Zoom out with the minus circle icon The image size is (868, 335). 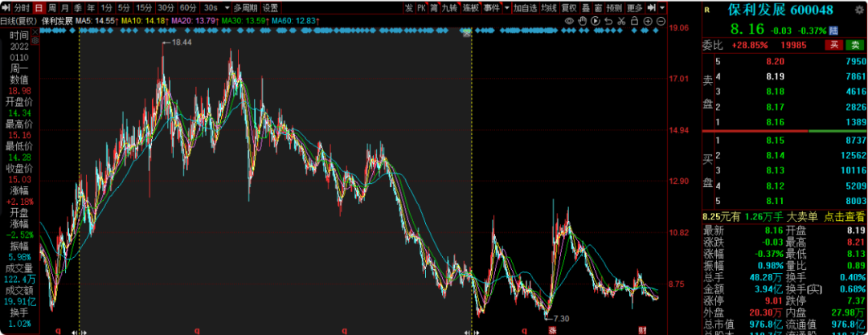tap(661, 21)
